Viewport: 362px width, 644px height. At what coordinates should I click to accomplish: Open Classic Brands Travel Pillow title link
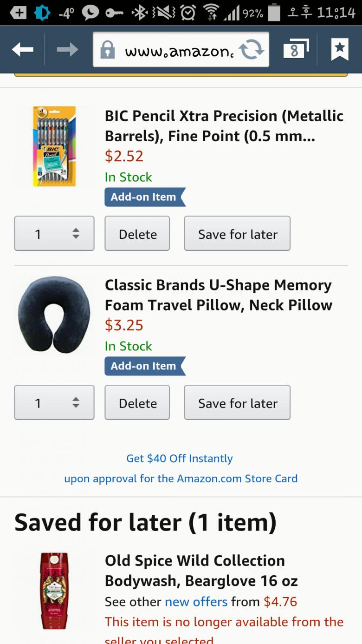[218, 295]
